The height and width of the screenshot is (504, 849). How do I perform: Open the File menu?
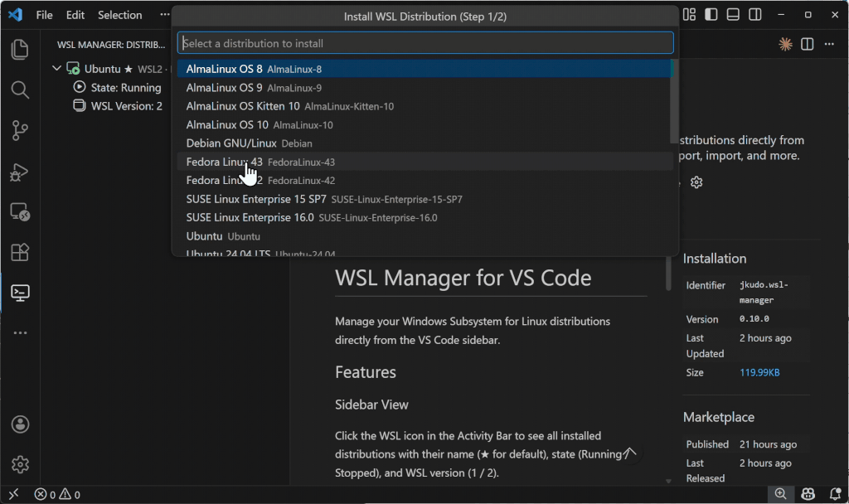tap(44, 15)
